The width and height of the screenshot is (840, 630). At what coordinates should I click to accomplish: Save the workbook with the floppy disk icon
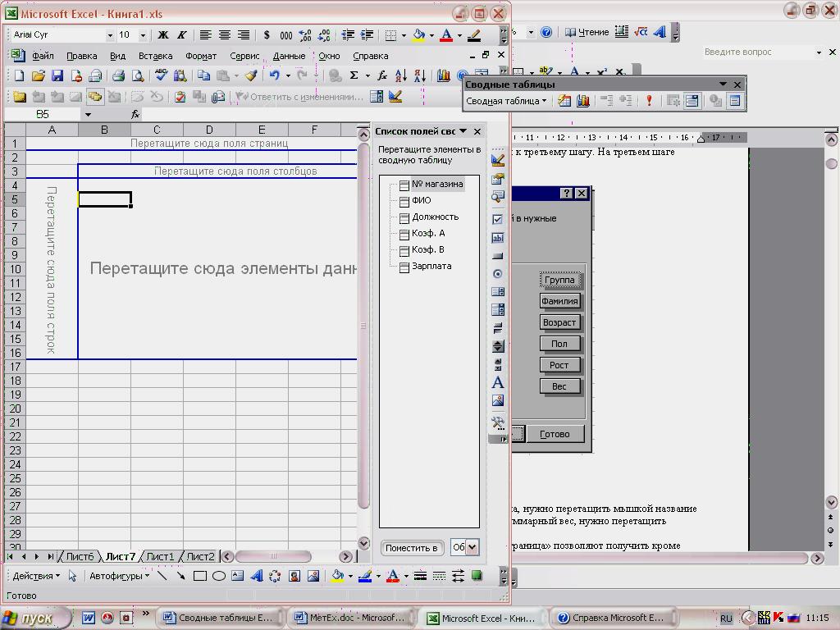[x=57, y=75]
